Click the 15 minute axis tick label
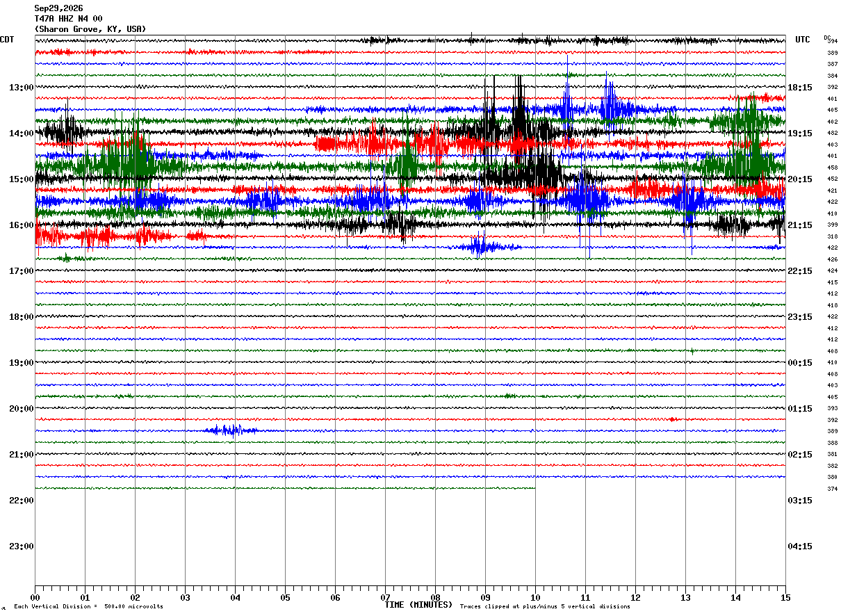This screenshot has height=616, width=841. click(785, 597)
